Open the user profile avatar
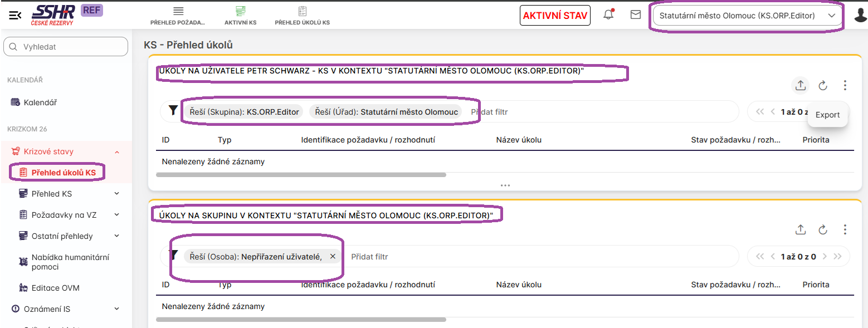Screen dimensions: 868x328 click(x=860, y=15)
